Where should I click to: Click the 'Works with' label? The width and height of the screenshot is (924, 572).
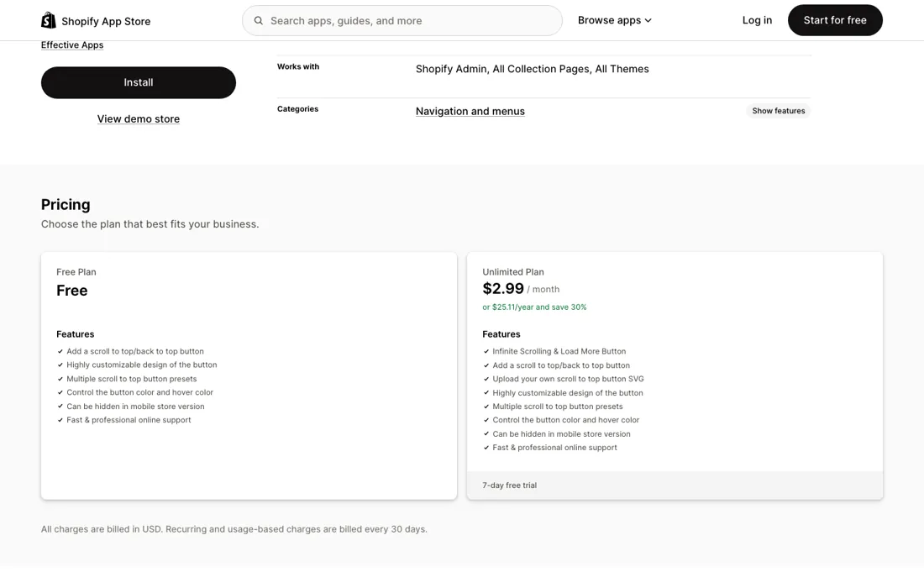pyautogui.click(x=298, y=66)
